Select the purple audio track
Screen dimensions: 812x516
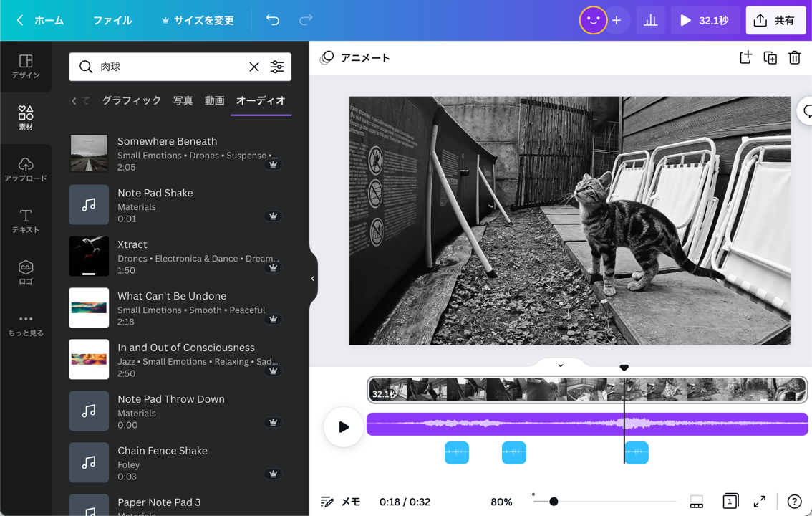[x=587, y=424]
